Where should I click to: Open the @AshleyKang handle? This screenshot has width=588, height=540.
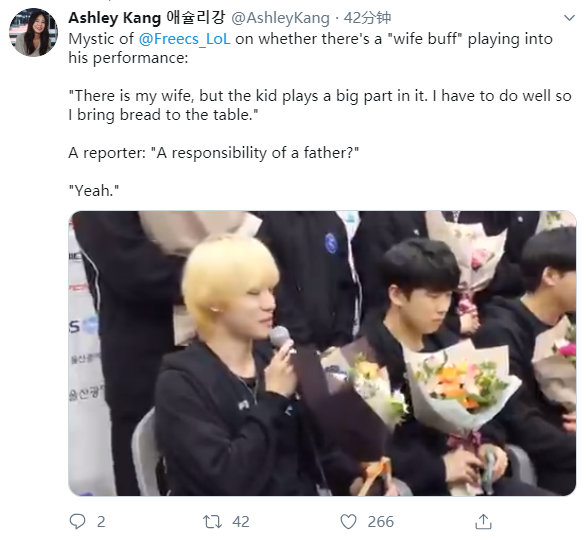[x=280, y=18]
